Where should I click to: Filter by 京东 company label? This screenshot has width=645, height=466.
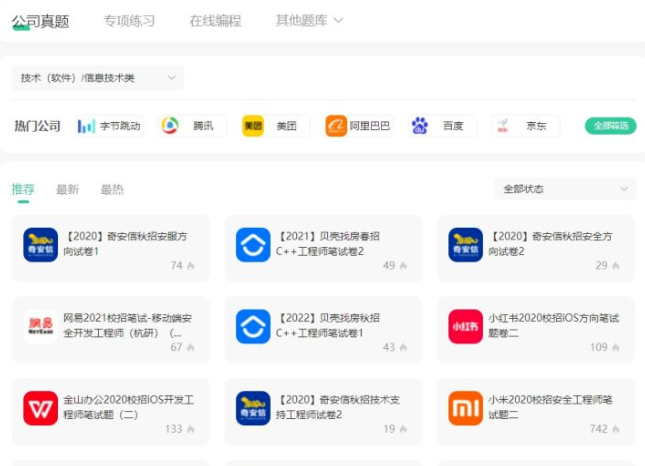click(x=536, y=126)
